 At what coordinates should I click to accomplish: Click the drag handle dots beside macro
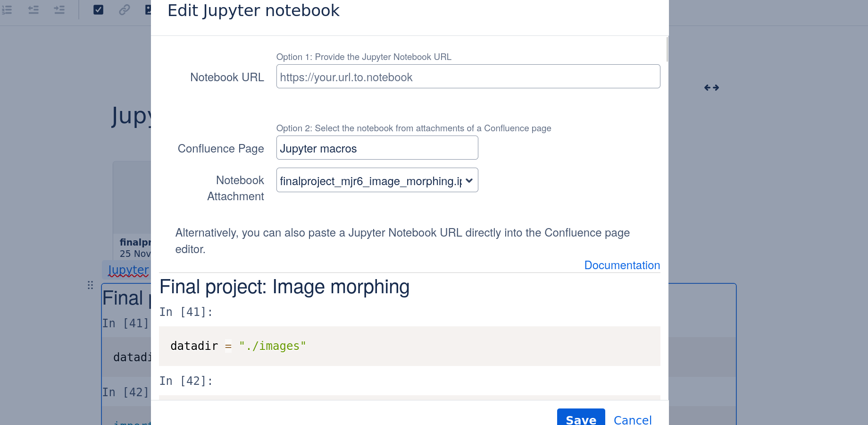pos(90,285)
